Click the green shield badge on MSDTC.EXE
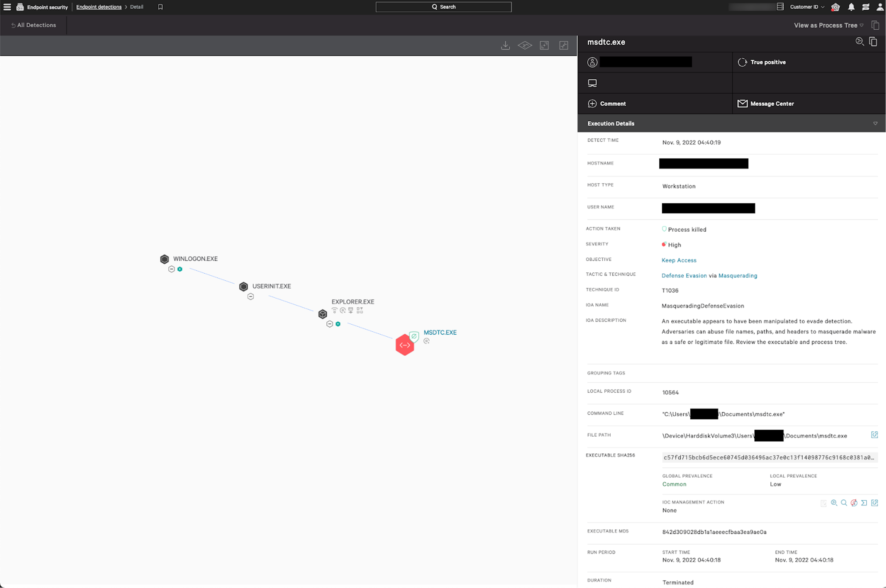The height and width of the screenshot is (588, 886). point(414,336)
